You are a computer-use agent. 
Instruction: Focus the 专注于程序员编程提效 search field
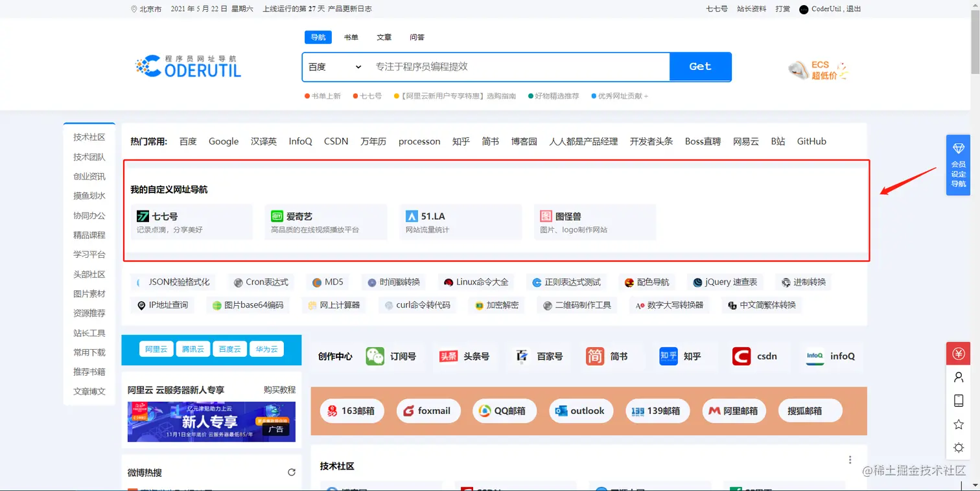coord(519,67)
